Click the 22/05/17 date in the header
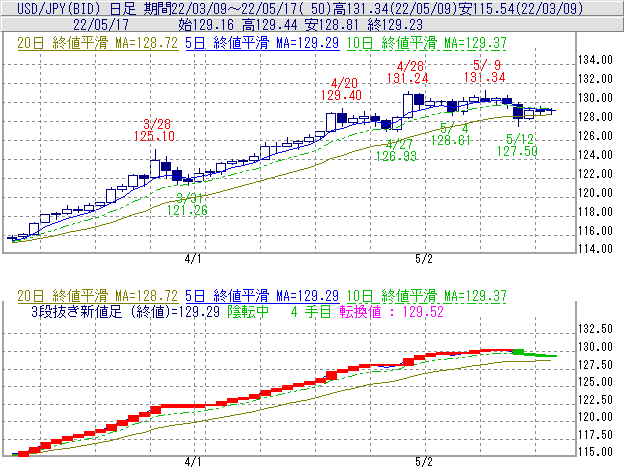Image resolution: width=624 pixels, height=475 pixels. 101,25
